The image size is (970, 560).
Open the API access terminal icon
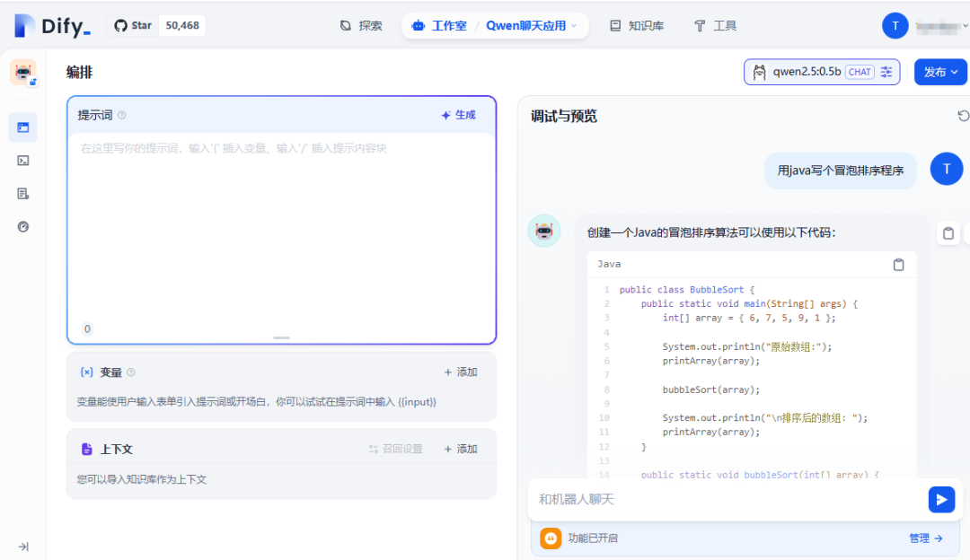coord(23,161)
